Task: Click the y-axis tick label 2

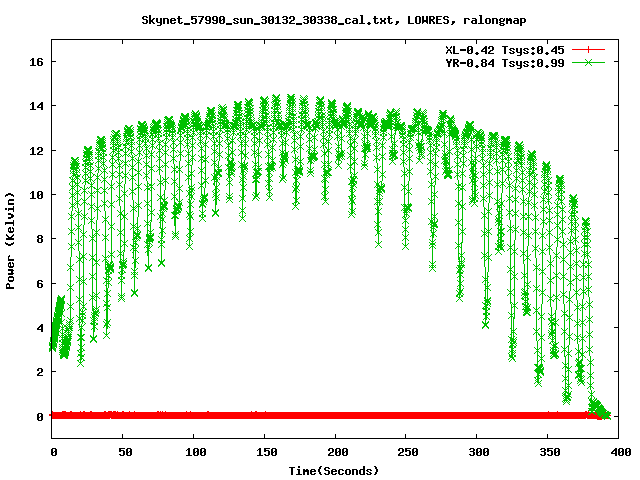Action: [x=40, y=372]
